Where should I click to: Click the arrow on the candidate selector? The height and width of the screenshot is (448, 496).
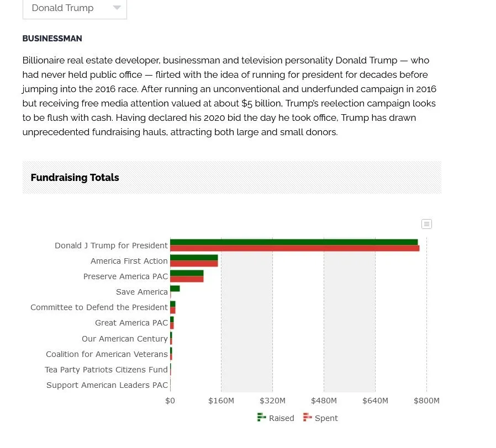tap(117, 8)
